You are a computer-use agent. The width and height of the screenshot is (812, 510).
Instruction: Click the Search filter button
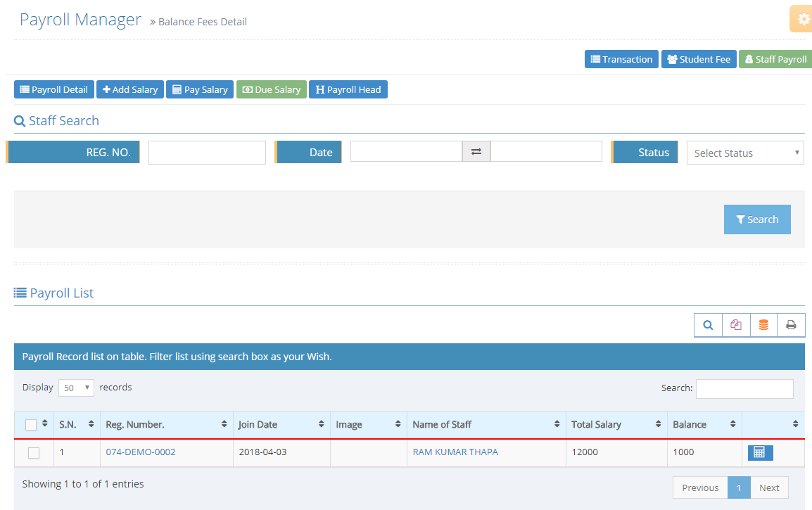(757, 219)
